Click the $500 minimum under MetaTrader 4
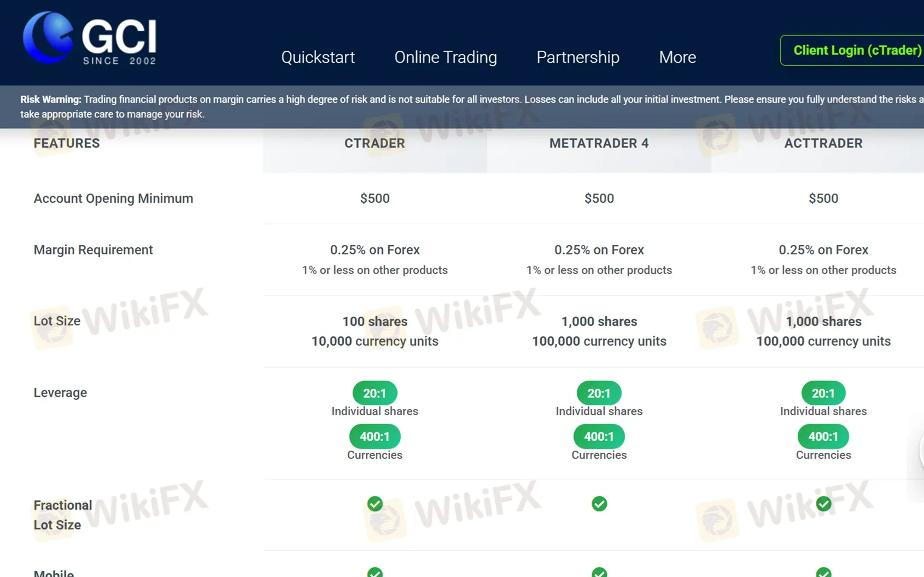 click(599, 199)
